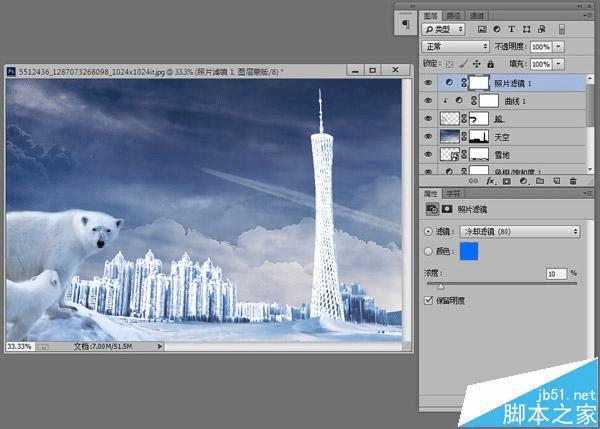
Task: Click the 填充 100% value field
Action: [541, 64]
